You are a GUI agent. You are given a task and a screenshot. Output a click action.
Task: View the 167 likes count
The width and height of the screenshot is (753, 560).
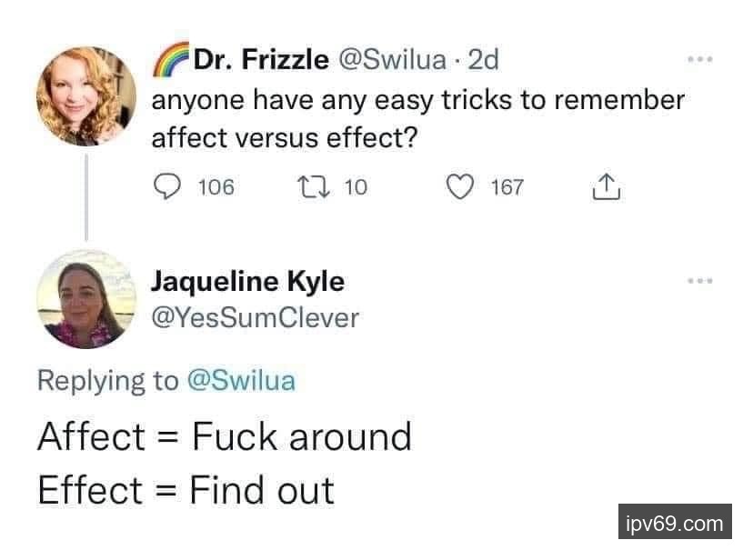coord(507,187)
